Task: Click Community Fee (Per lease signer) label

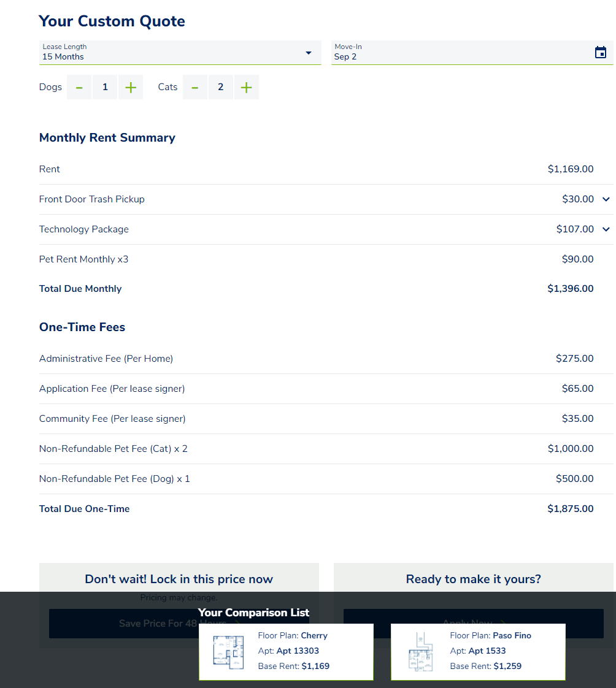Action: coord(112,419)
